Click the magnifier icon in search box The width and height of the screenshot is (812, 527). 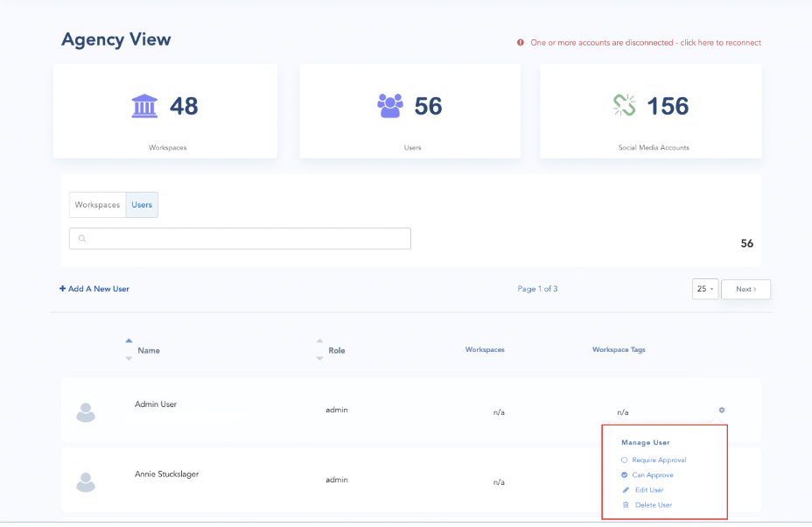(x=81, y=238)
